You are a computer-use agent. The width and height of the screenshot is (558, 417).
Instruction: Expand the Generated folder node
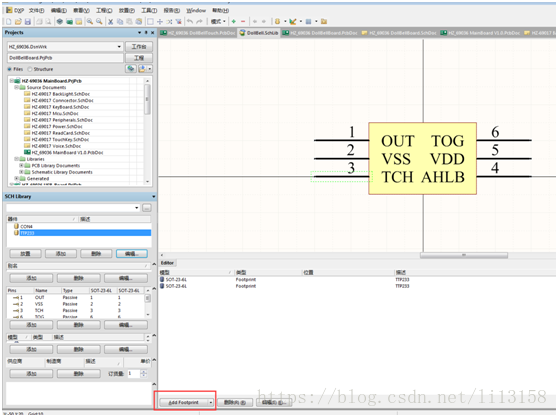[16, 178]
